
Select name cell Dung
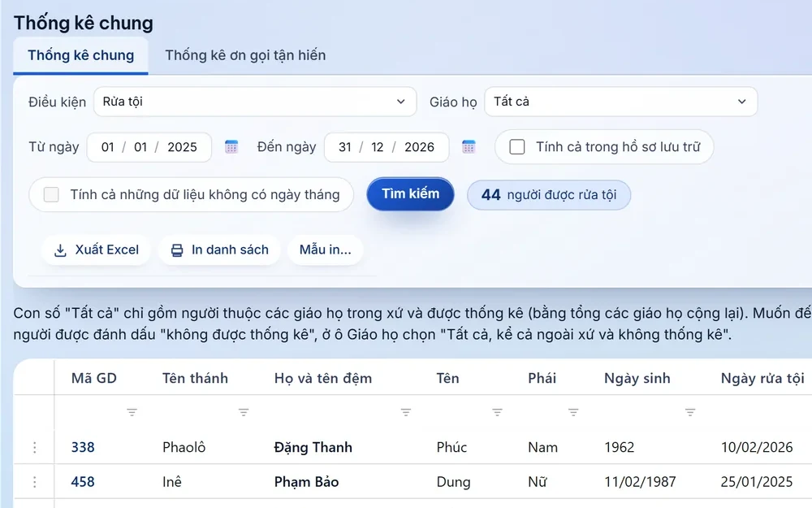click(454, 482)
